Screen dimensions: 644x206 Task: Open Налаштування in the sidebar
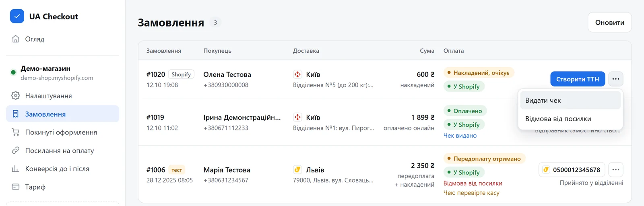point(62,96)
